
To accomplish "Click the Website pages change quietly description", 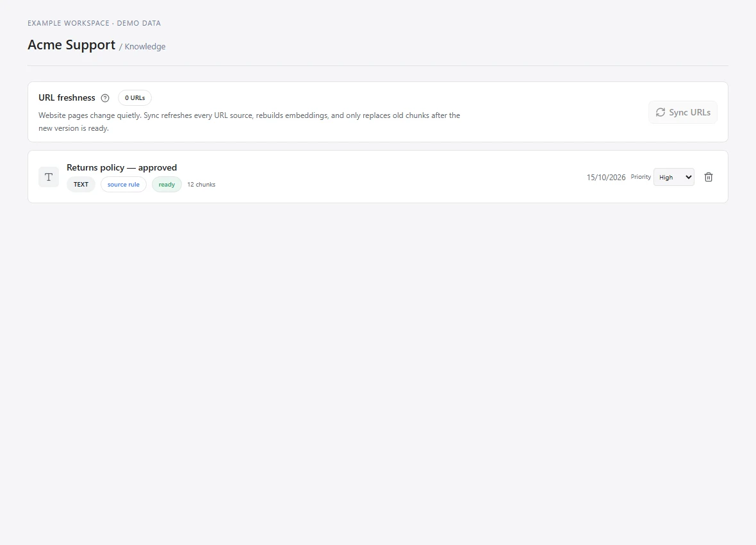I will click(249, 122).
